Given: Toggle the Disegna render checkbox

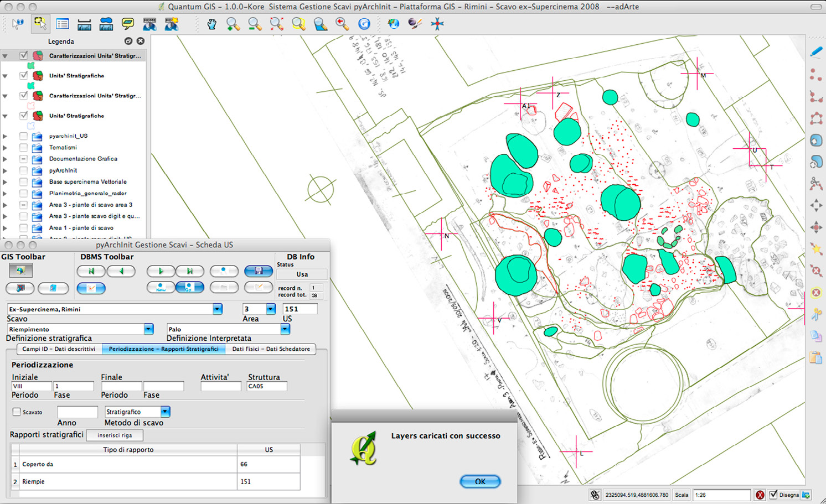Looking at the screenshot, I should coord(773,495).
